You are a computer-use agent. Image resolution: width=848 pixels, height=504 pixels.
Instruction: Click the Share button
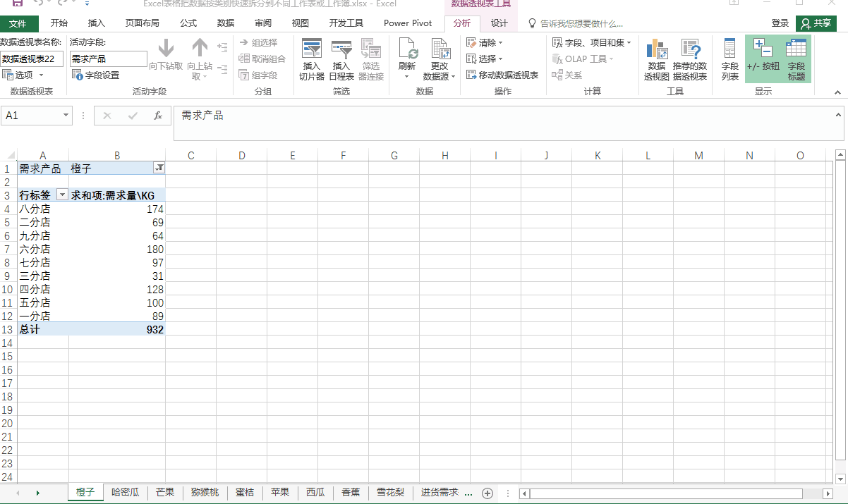[x=816, y=23]
